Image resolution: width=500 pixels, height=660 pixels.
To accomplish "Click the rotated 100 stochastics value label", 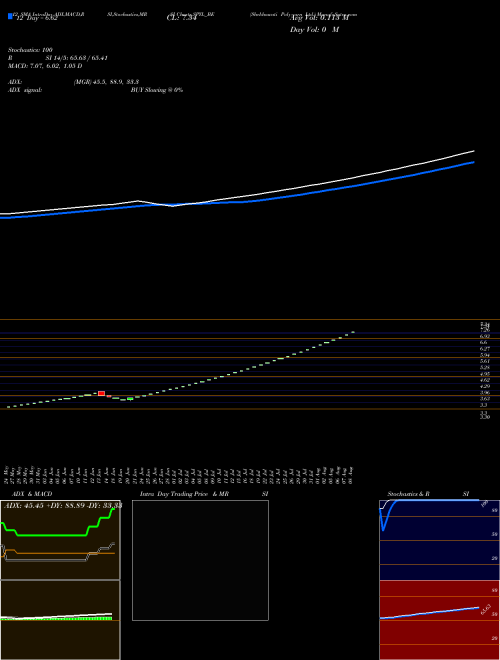I will [484, 503].
